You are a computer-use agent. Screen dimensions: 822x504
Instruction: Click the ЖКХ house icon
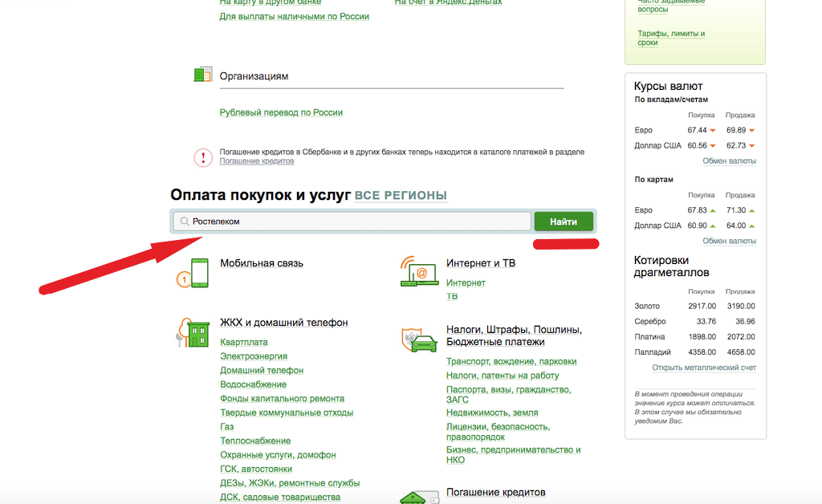pyautogui.click(x=193, y=332)
